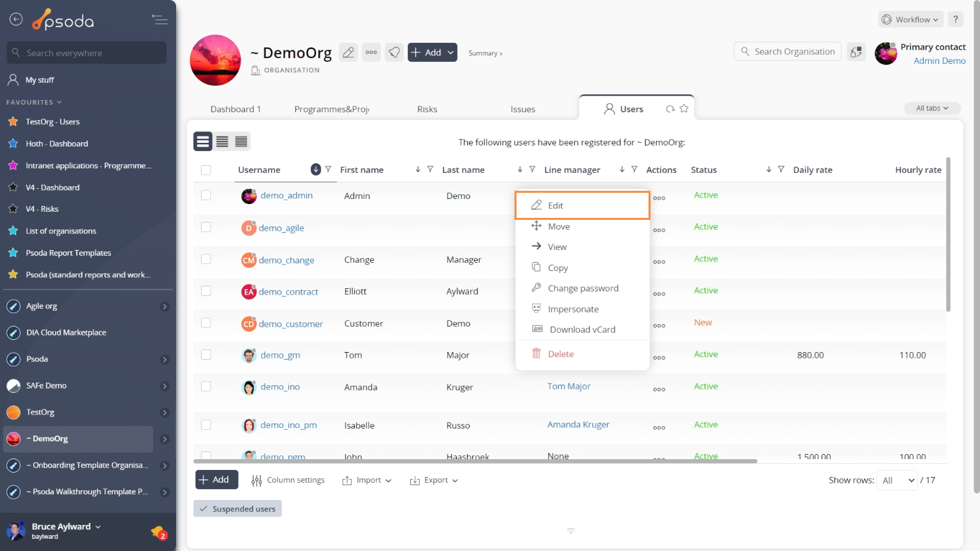980x551 pixels.
Task: Click the Search Organisation field
Action: pos(788,52)
